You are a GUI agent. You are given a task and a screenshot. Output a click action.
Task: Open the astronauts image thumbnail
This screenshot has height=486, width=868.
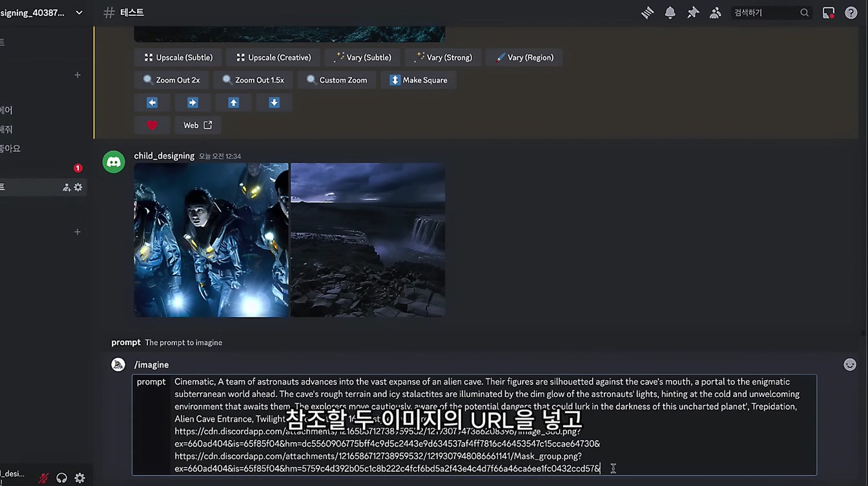point(211,240)
